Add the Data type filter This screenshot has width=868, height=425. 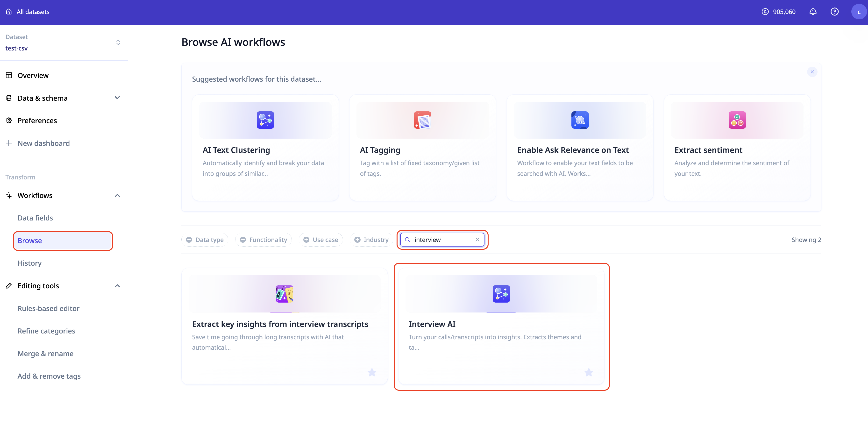[x=205, y=240]
